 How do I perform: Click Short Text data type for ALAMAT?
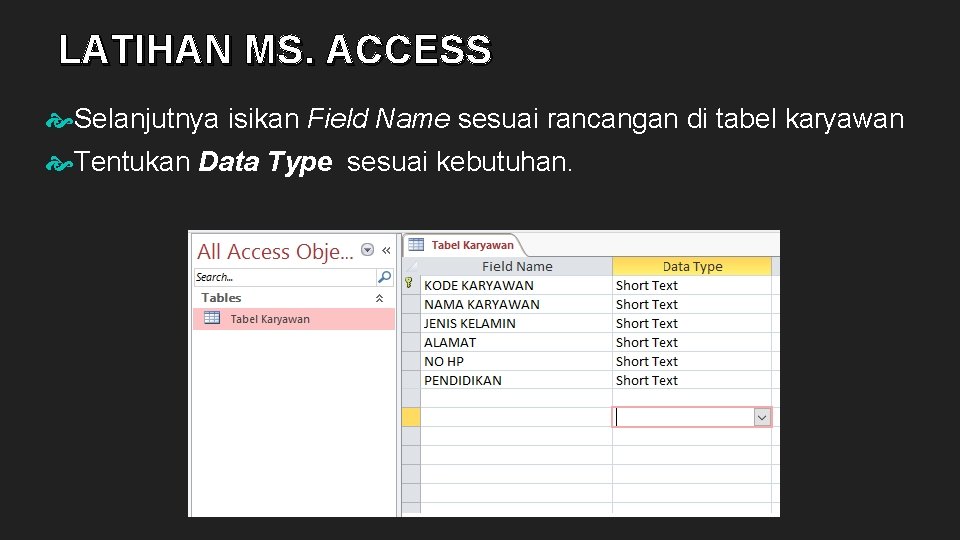point(692,342)
